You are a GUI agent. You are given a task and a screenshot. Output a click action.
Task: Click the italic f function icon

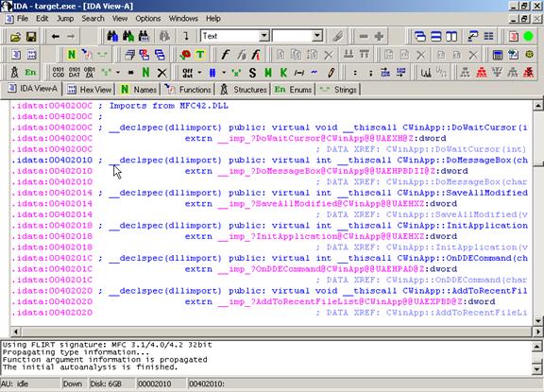click(x=225, y=55)
